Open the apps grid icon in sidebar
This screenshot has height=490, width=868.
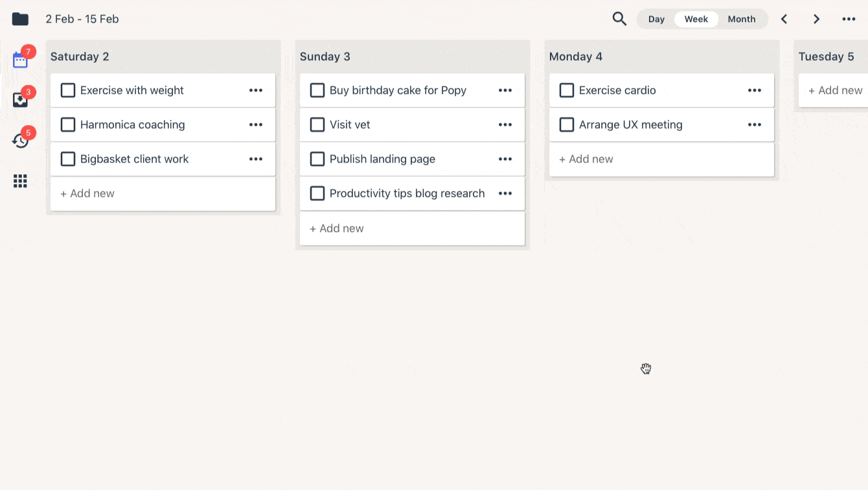click(x=20, y=181)
